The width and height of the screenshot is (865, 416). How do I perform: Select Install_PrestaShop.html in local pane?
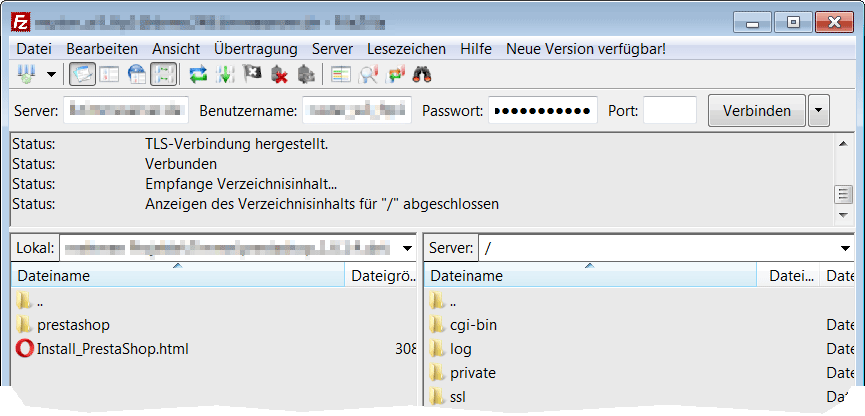pyautogui.click(x=113, y=349)
